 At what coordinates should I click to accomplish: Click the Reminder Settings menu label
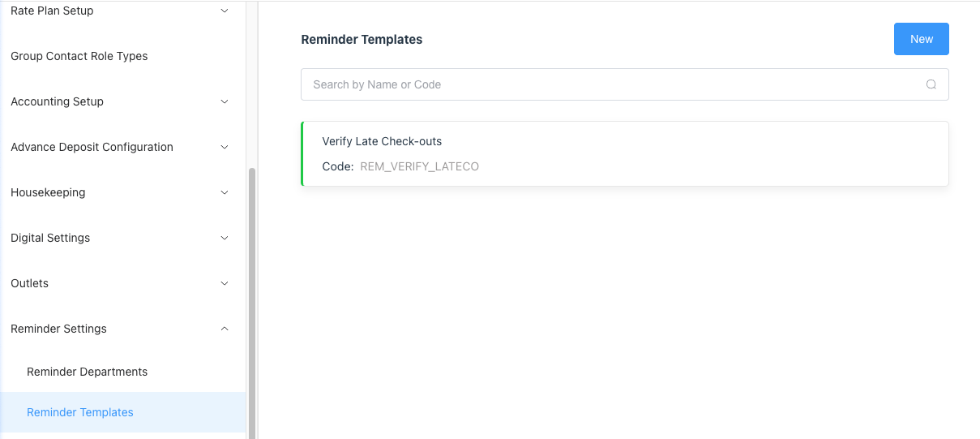pyautogui.click(x=58, y=329)
